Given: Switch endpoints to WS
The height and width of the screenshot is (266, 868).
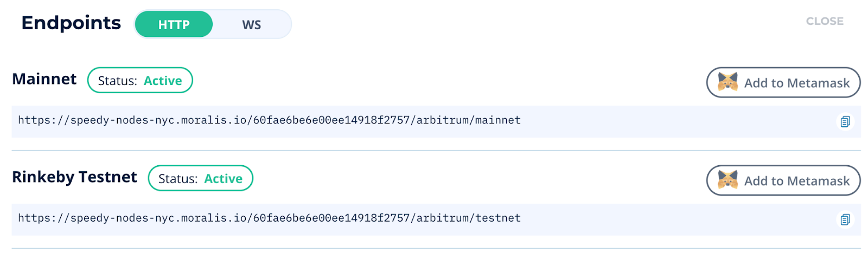Looking at the screenshot, I should click(x=252, y=24).
